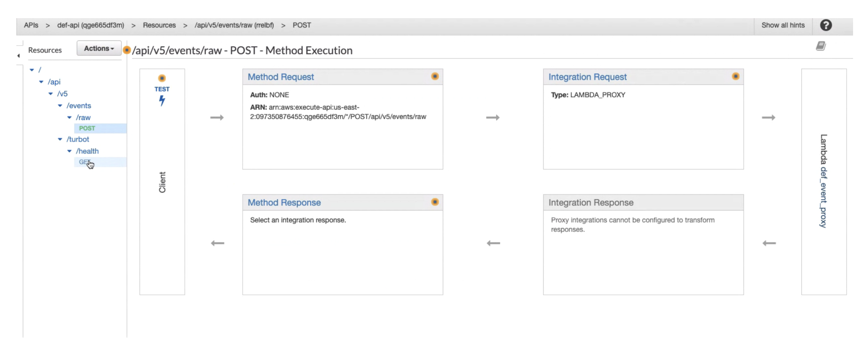Open the help question mark icon
Screen dimensions: 868x345
coord(826,25)
